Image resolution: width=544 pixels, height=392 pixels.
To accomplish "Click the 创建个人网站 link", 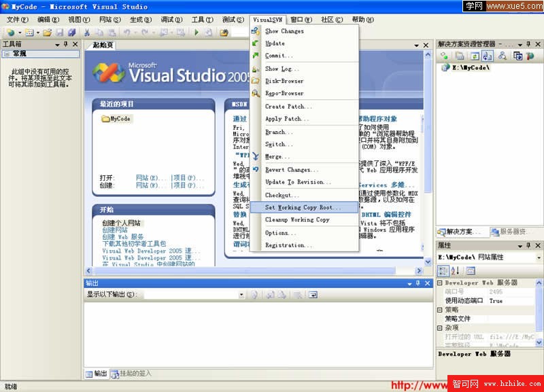I will (121, 223).
